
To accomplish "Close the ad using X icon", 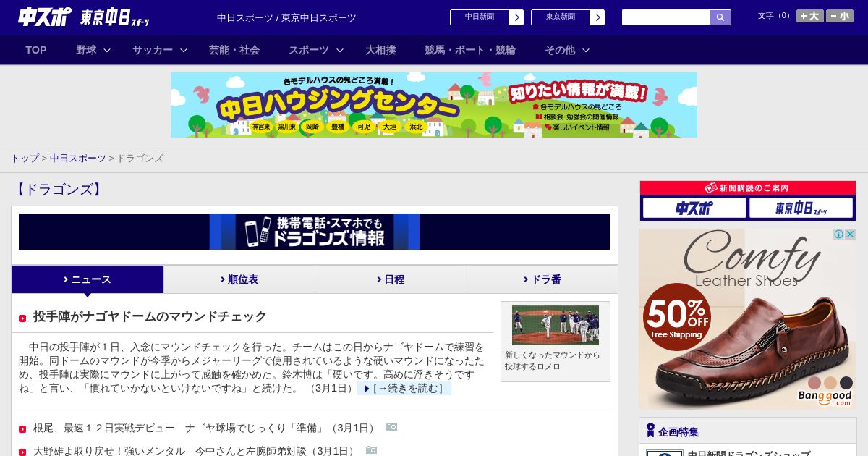I will (x=851, y=234).
